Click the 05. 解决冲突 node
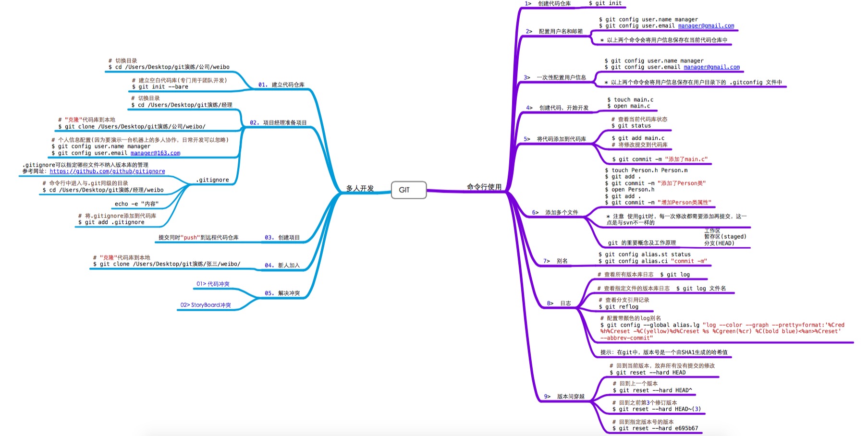This screenshot has height=436, width=868. point(282,293)
